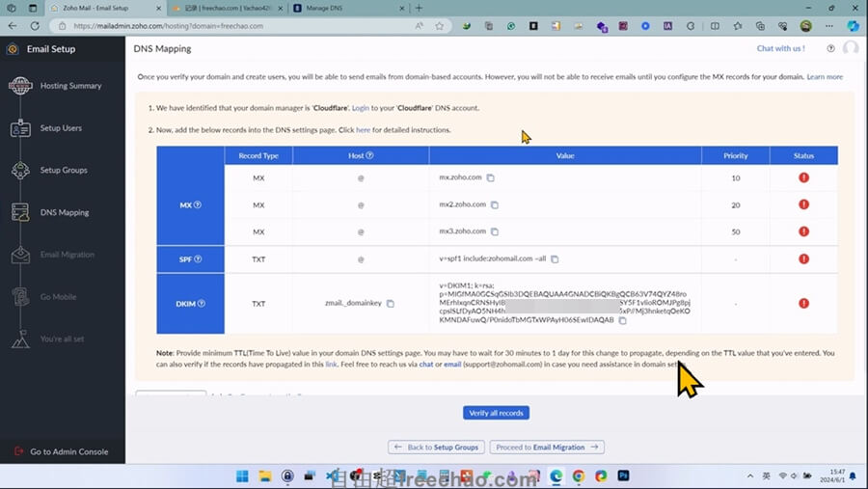Copy the zmail._domainkey host name
Image resolution: width=868 pixels, height=489 pixels.
click(x=391, y=304)
